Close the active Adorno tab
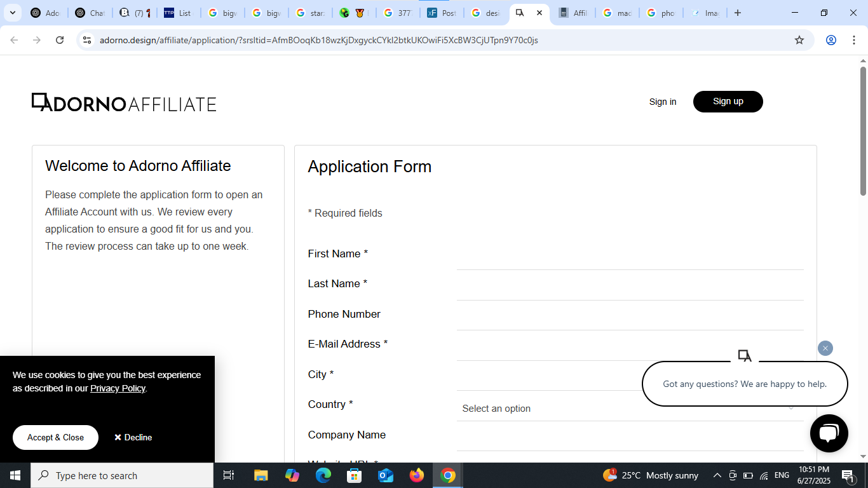 click(x=539, y=13)
